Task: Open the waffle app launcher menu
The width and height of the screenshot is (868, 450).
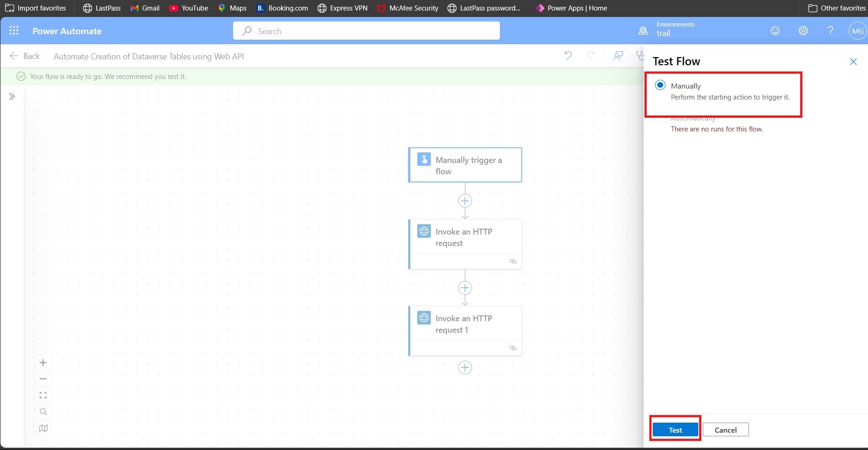Action: tap(14, 31)
